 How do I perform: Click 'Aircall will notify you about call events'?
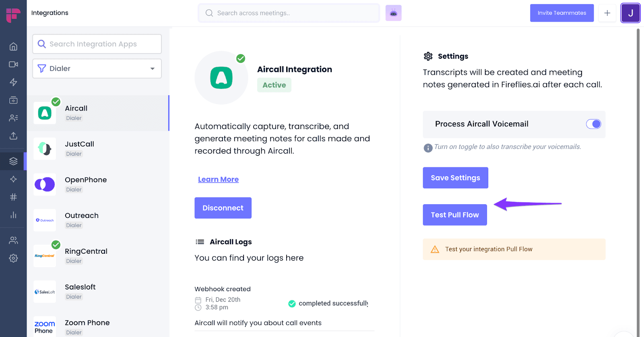click(258, 323)
